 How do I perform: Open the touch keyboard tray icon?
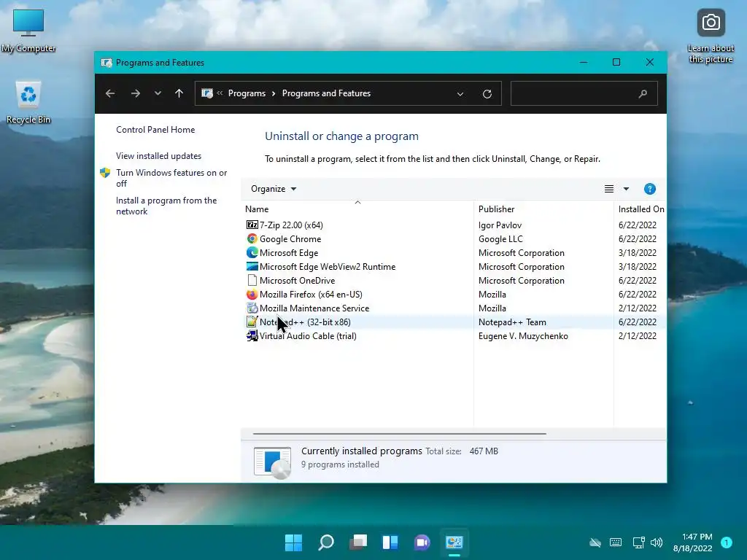(x=616, y=542)
